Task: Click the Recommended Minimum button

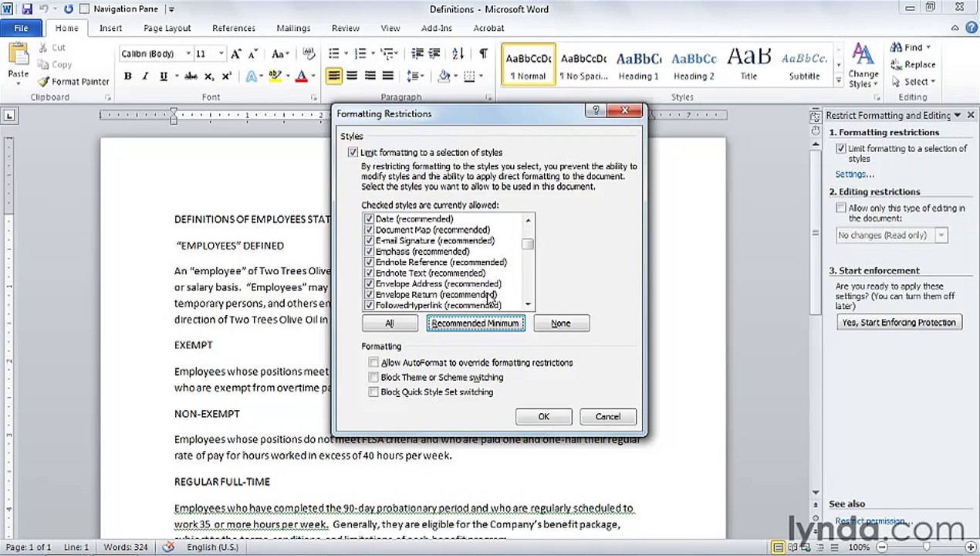Action: tap(475, 324)
